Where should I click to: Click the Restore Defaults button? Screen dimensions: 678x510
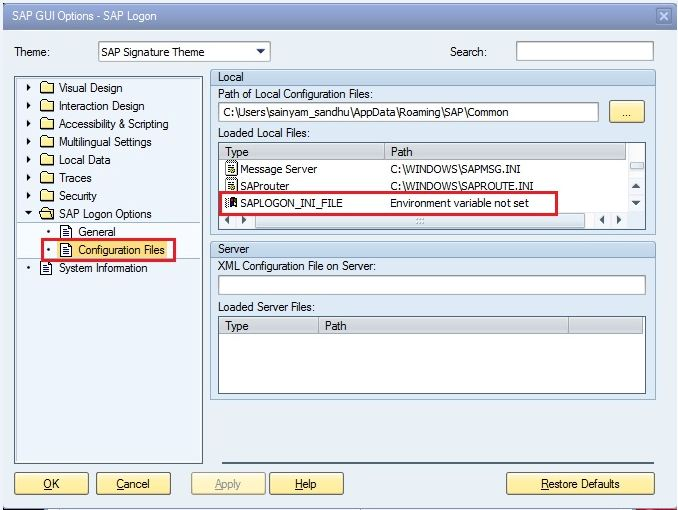[580, 484]
